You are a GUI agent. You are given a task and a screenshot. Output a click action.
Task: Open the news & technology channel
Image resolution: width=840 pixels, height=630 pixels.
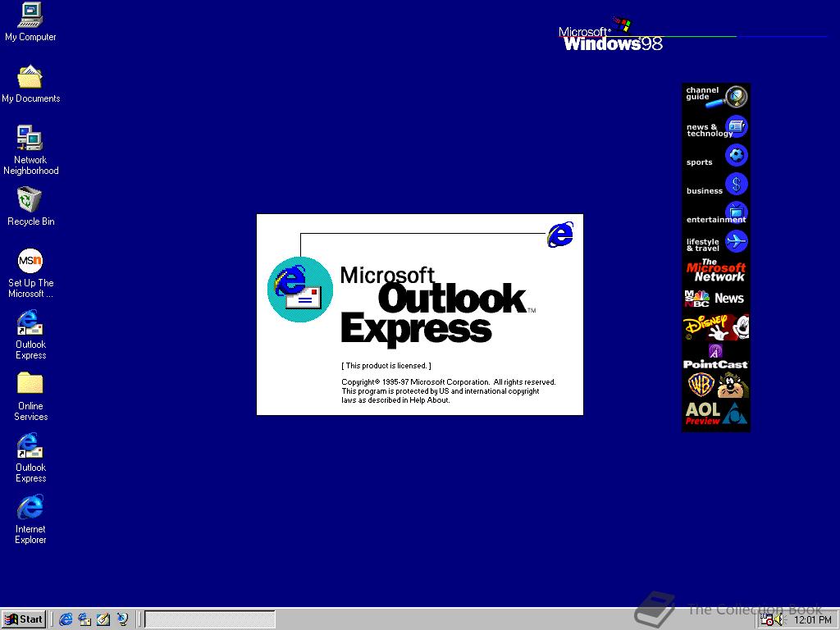click(x=715, y=128)
